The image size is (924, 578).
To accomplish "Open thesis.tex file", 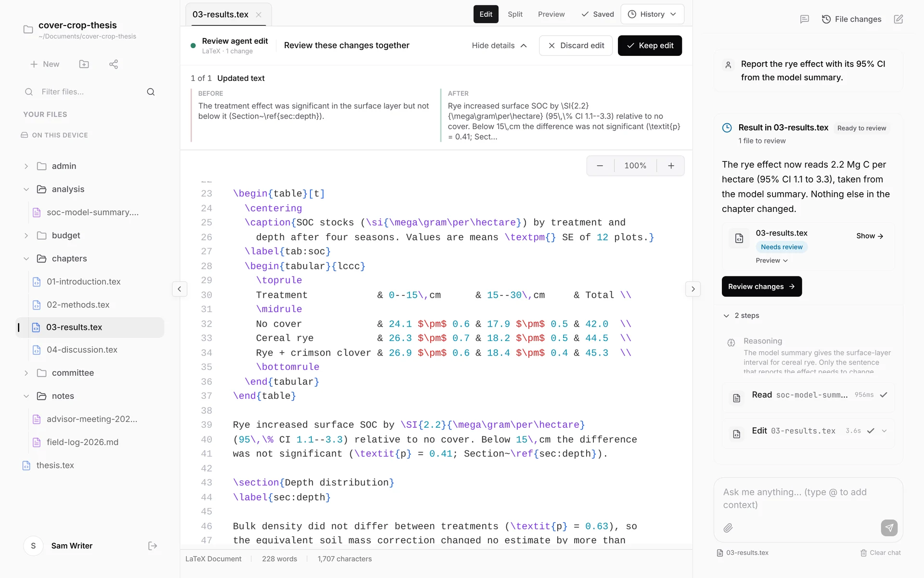I will coord(90,465).
